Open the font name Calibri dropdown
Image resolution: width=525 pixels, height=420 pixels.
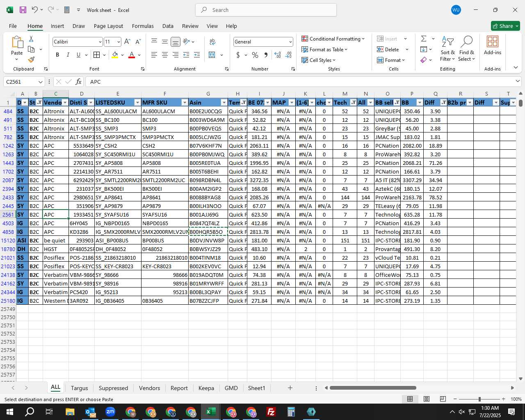point(100,42)
